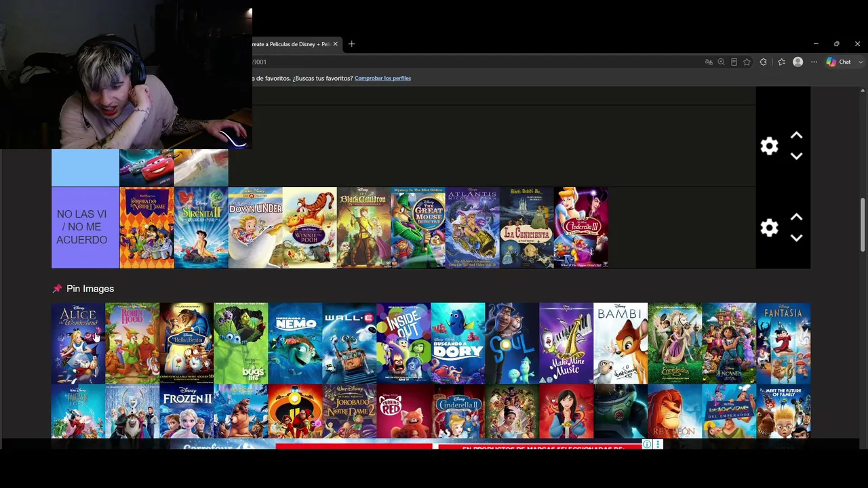868x488 pixels.
Task: Minimize the browser window
Action: tap(816, 44)
